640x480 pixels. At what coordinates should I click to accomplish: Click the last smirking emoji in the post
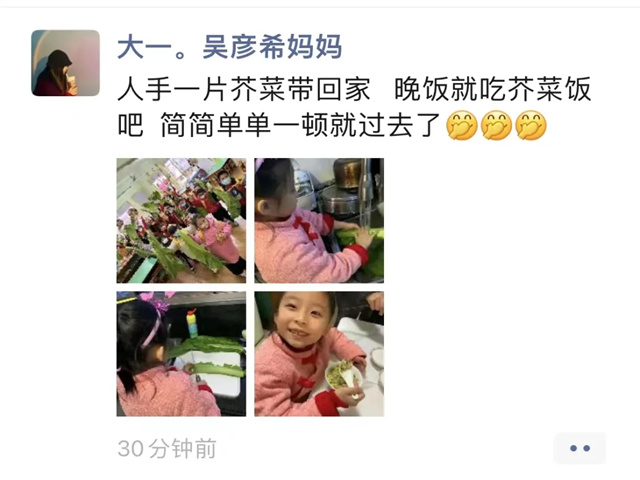(x=531, y=125)
